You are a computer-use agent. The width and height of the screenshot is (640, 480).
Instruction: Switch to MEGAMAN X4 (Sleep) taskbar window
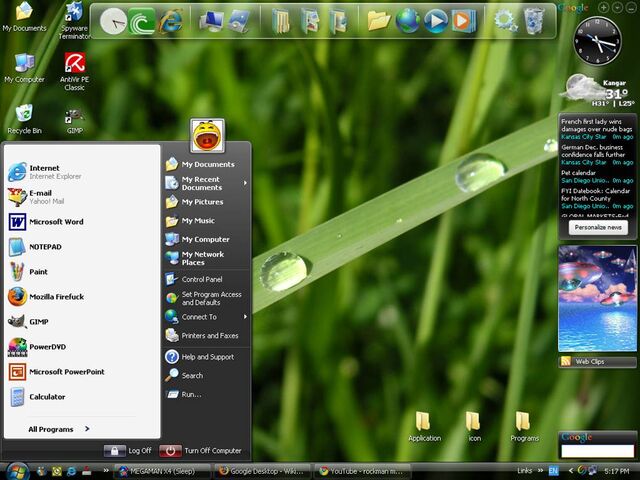click(x=162, y=471)
